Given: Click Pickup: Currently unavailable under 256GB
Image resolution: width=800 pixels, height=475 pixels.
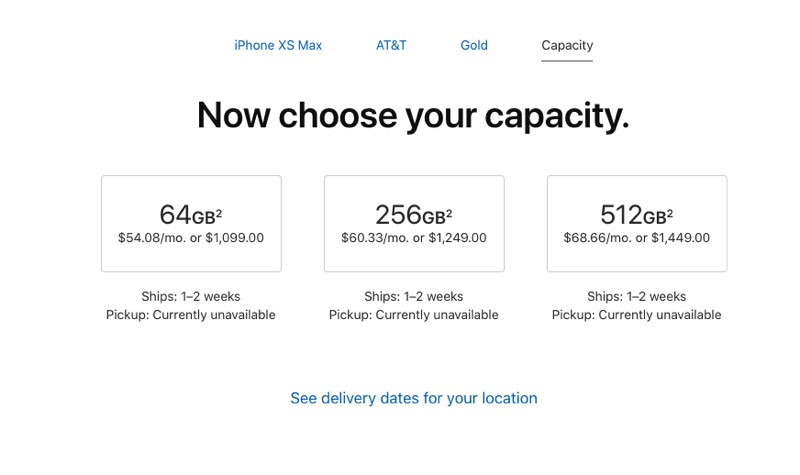Looking at the screenshot, I should coord(414,314).
